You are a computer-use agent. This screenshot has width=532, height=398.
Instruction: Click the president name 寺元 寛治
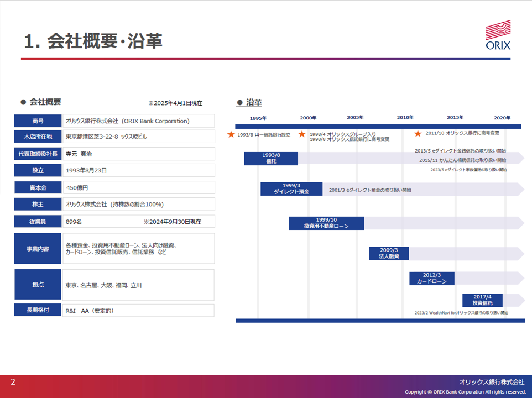(79, 154)
